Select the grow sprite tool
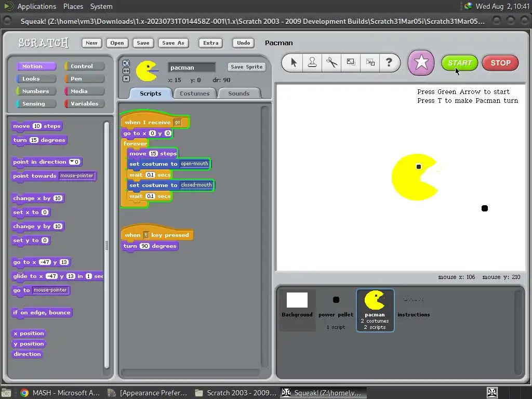Screen dimensions: 532x399 pyautogui.click(x=351, y=62)
